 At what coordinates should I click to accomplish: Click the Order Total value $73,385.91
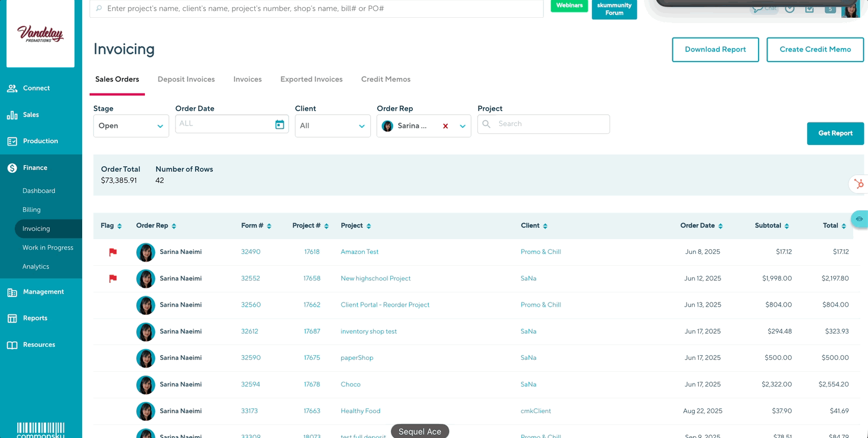click(x=119, y=181)
